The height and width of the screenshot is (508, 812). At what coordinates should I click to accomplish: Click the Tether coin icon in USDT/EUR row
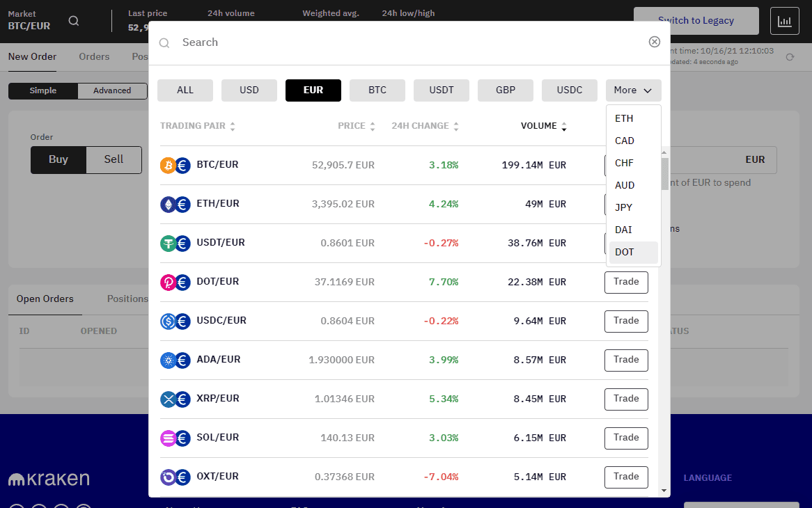point(168,243)
